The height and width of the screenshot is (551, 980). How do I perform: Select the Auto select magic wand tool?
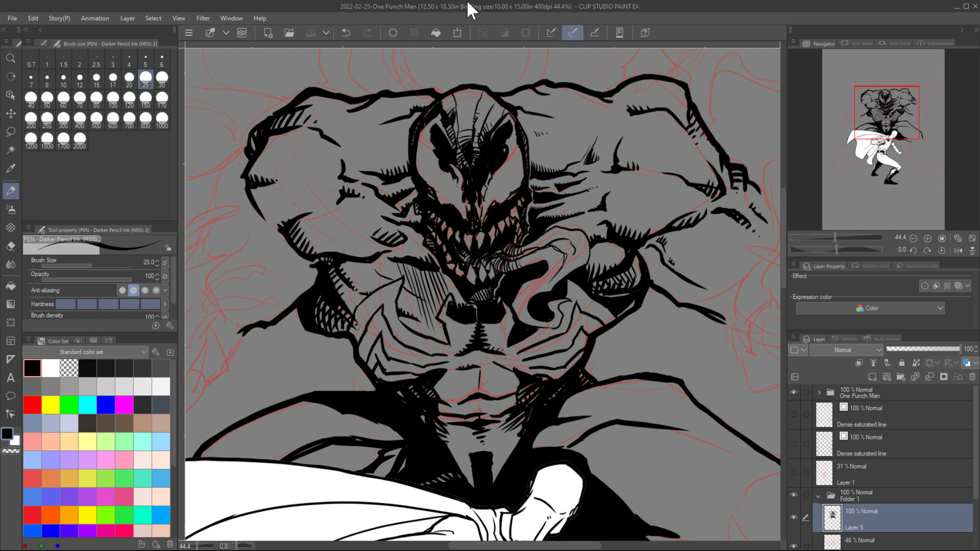10,150
